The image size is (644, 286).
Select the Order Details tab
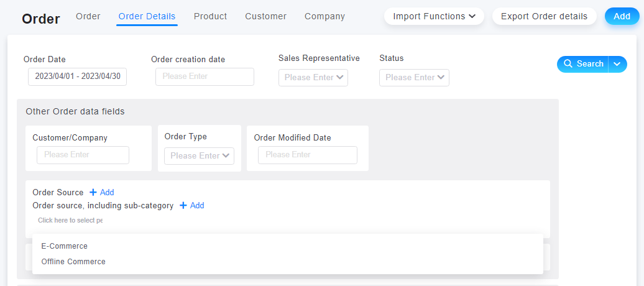(147, 16)
